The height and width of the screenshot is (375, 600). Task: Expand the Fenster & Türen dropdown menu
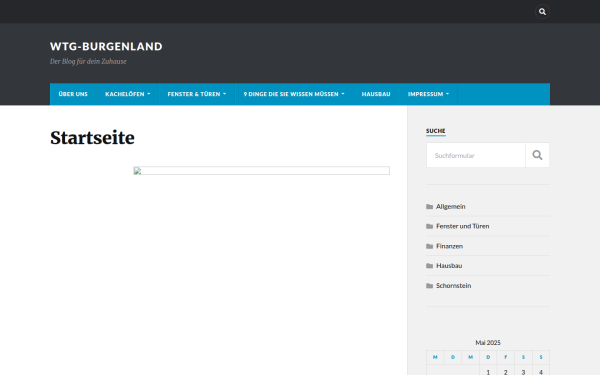tap(197, 94)
